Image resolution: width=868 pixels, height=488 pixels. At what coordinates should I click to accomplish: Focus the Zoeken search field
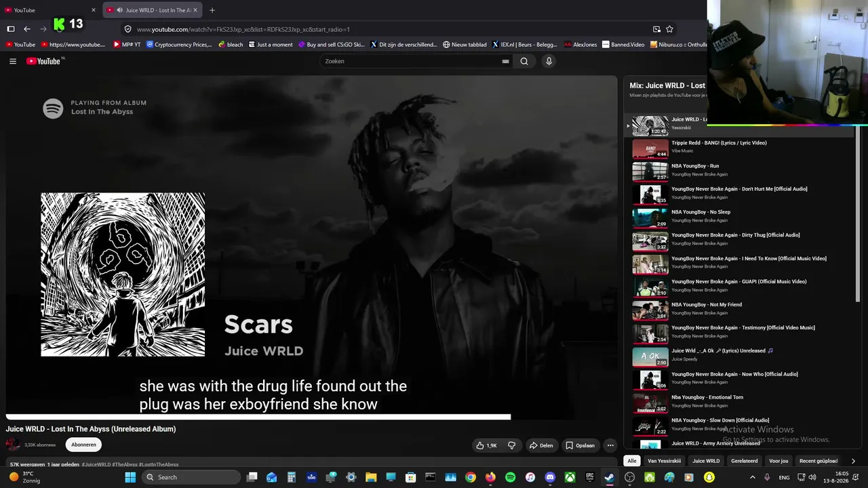tap(410, 61)
